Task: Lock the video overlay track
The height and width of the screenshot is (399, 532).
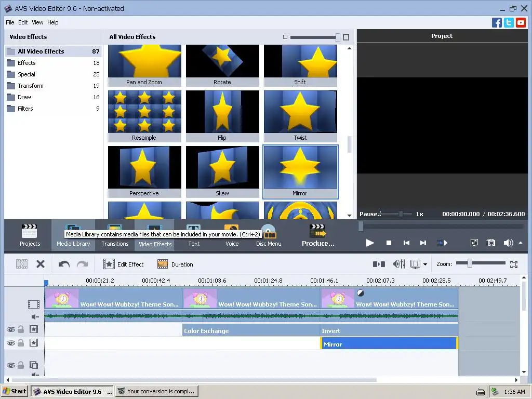Action: [x=21, y=365]
